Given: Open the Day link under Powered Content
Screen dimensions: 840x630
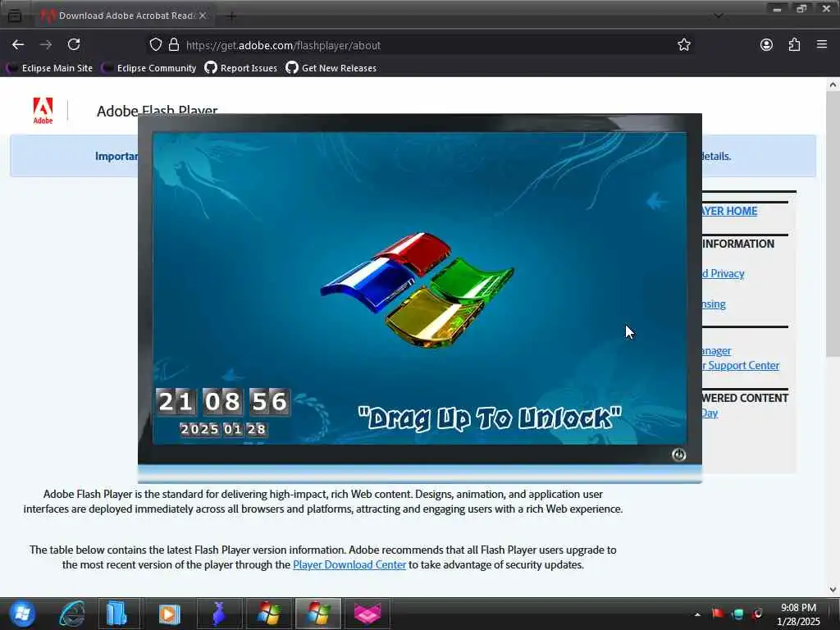Looking at the screenshot, I should (710, 413).
